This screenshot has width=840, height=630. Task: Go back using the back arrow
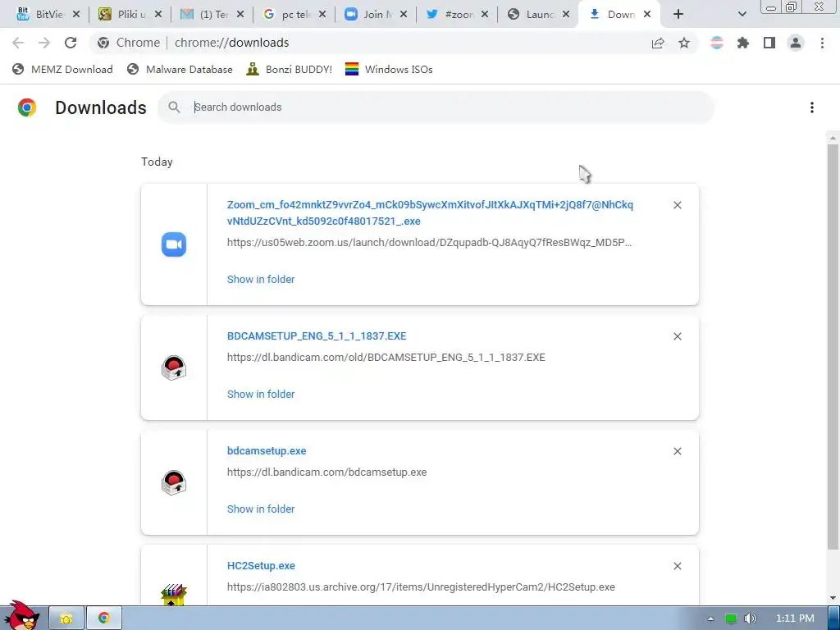(x=18, y=43)
